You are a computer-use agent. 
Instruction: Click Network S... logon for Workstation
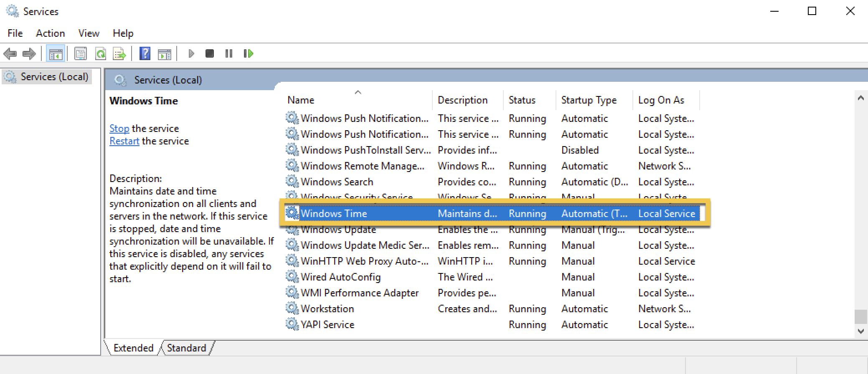664,308
